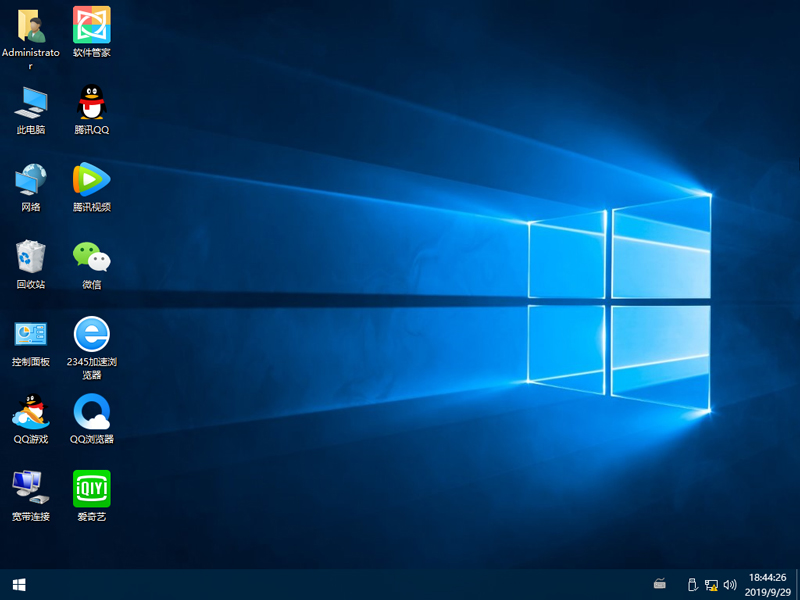Open the 软件管家 software manager
Viewport: 800px width, 600px height.
pos(91,24)
